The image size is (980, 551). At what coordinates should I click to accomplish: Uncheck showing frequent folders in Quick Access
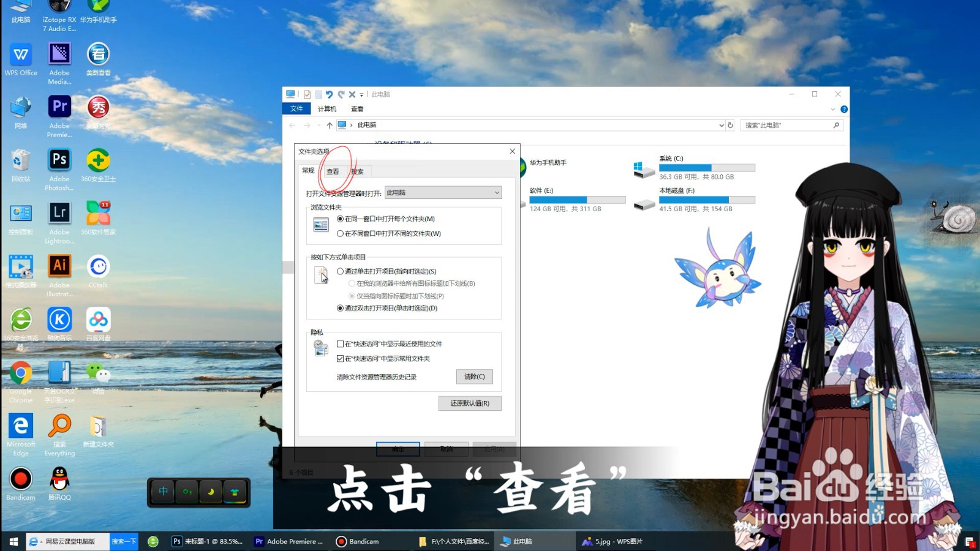point(341,358)
